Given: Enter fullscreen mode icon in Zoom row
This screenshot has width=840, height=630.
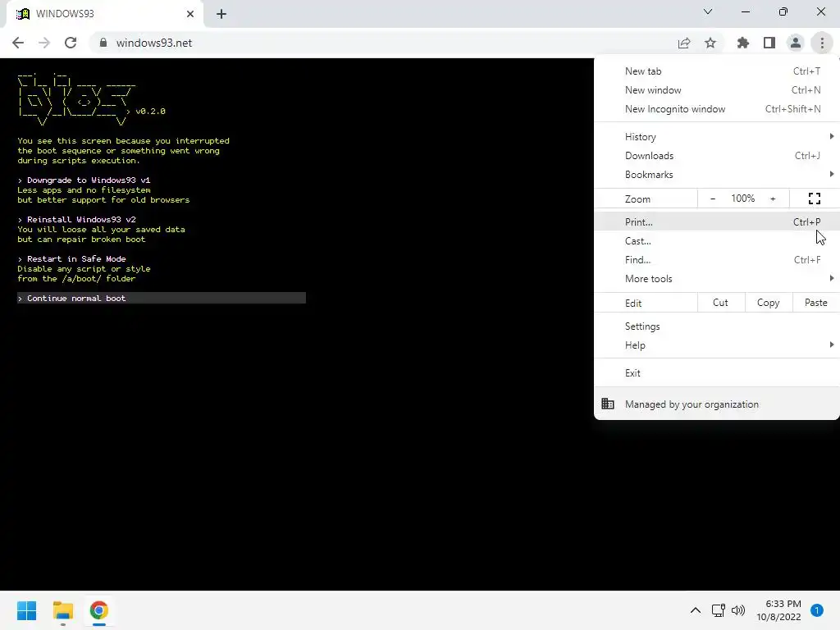Looking at the screenshot, I should coord(815,199).
